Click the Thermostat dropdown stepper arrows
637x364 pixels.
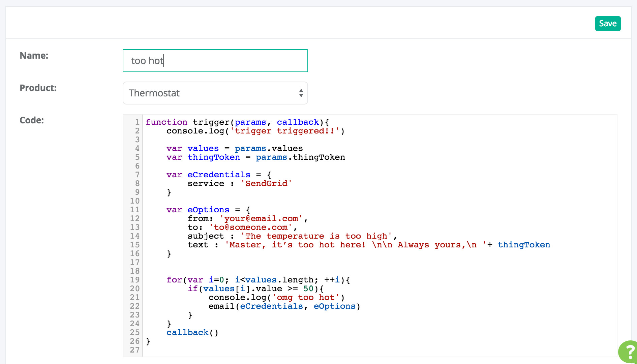pyautogui.click(x=301, y=93)
